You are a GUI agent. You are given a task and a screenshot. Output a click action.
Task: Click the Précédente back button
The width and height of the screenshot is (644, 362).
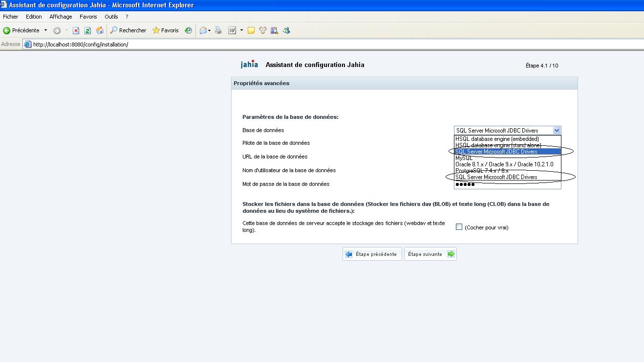click(x=21, y=30)
